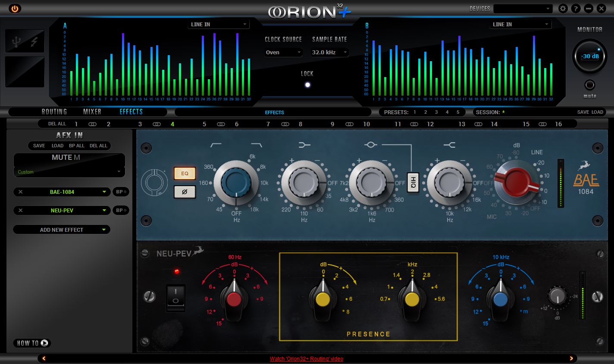Switch to the ROUTING tab
Viewport: 614px width, 364px height.
tap(54, 112)
